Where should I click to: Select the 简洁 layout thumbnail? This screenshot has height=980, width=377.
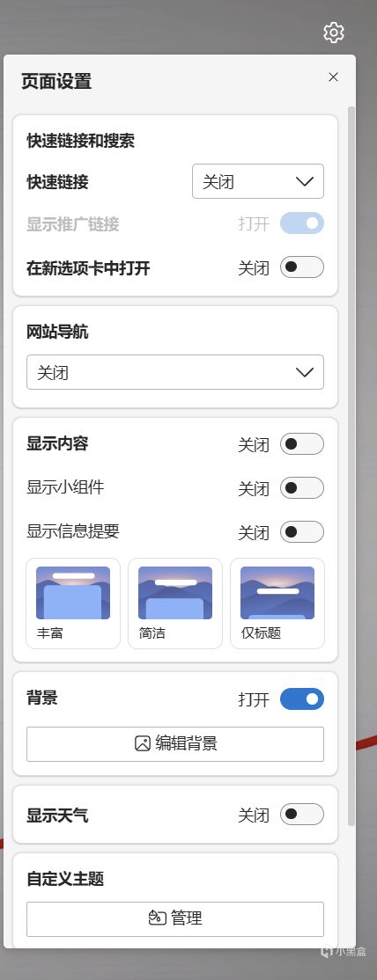pyautogui.click(x=174, y=603)
